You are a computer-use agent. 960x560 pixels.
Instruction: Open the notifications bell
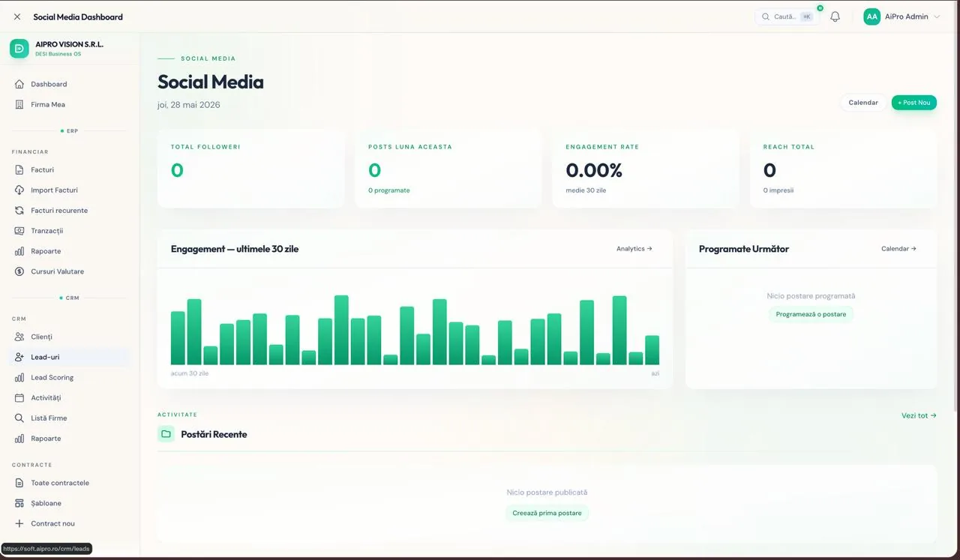click(835, 16)
